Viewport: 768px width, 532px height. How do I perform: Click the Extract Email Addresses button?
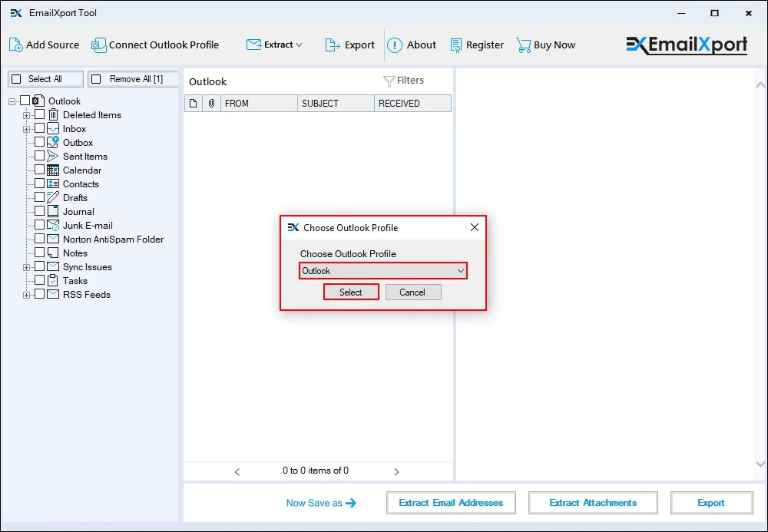pos(451,503)
